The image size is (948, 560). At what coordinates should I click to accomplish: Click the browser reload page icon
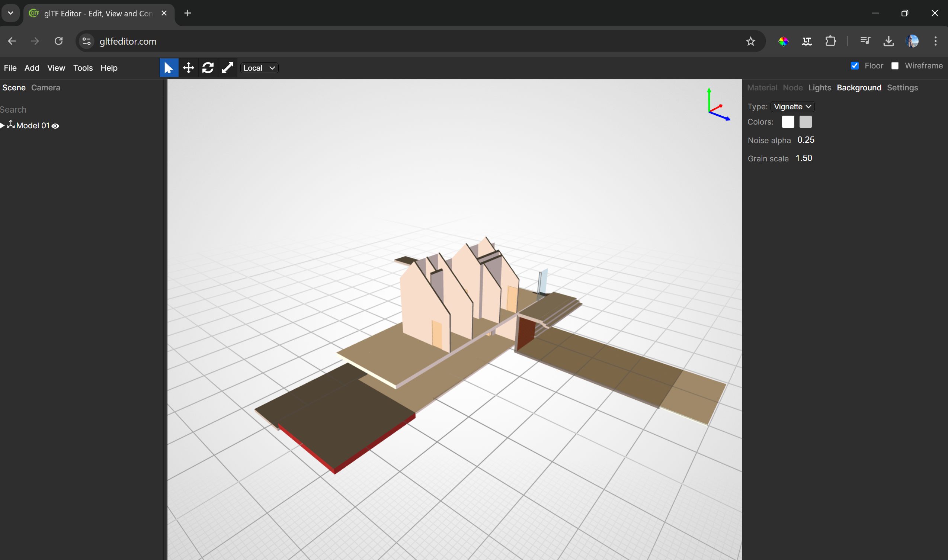point(58,41)
